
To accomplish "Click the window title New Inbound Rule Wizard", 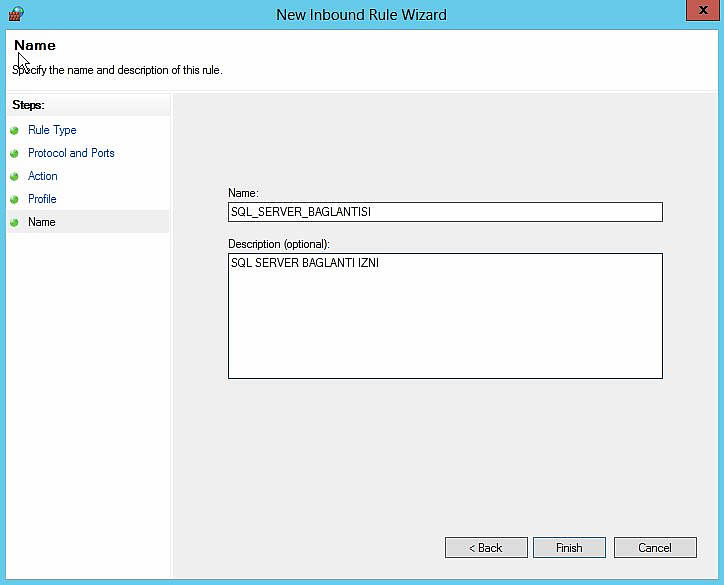I will (361, 14).
